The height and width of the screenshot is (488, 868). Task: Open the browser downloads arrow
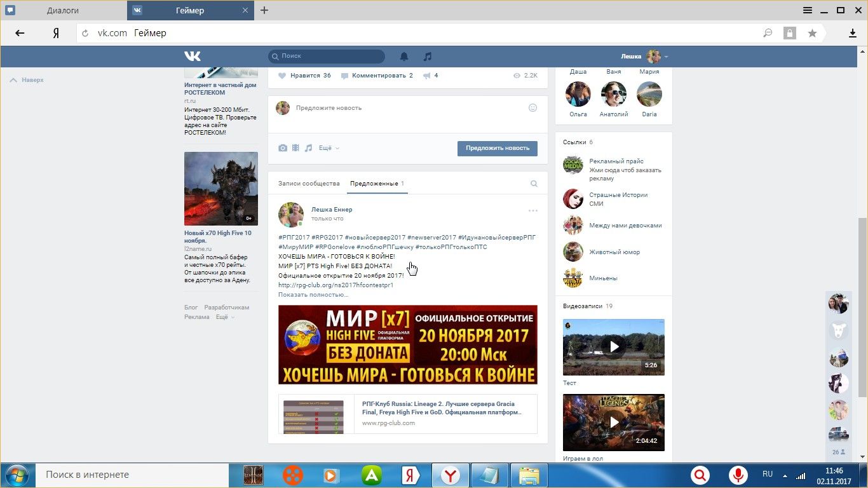853,33
